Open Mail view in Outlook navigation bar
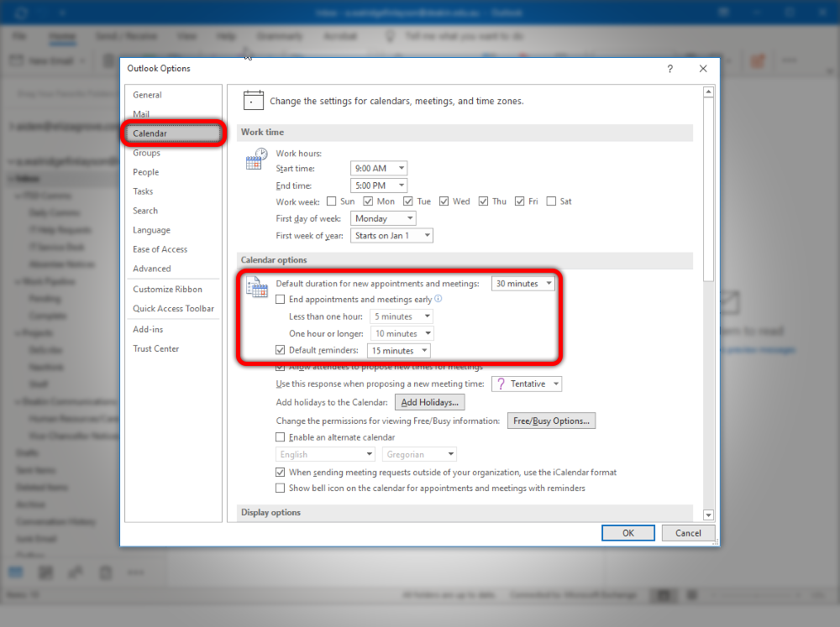 click(15, 572)
